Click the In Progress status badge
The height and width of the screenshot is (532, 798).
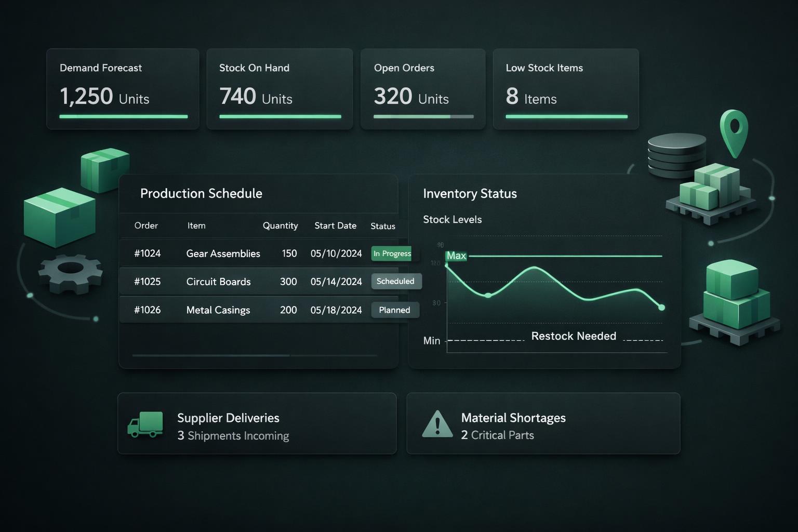coord(392,254)
